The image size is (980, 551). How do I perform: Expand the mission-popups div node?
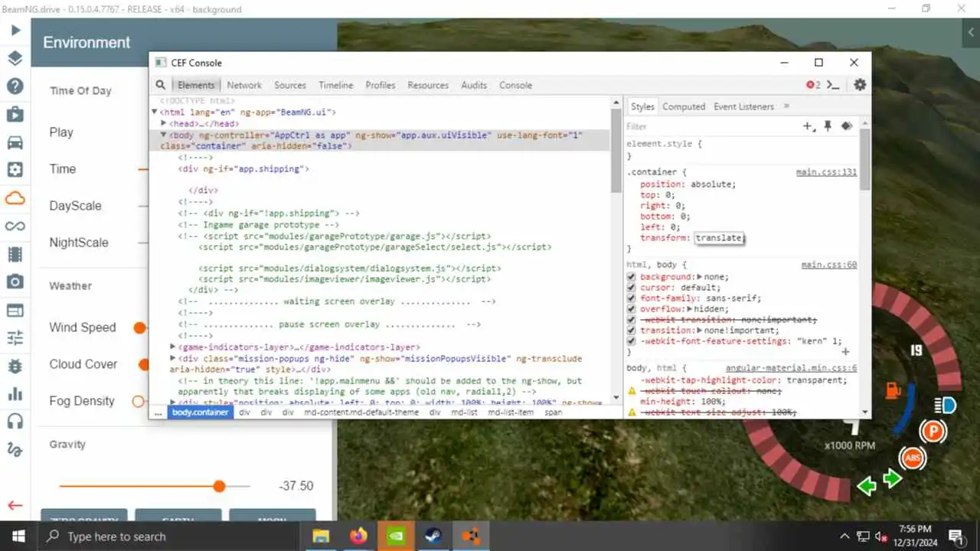click(172, 358)
